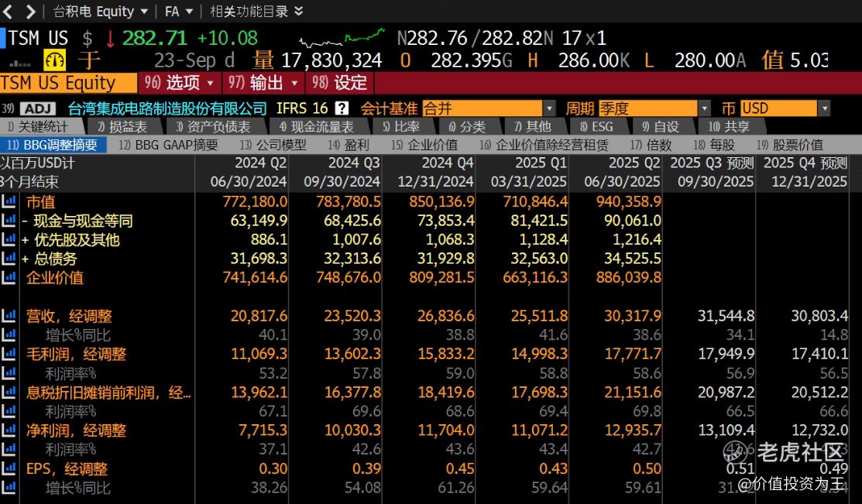Expand the 相关功能目录 menu
Viewport: 862px width, 504px height.
[256, 11]
